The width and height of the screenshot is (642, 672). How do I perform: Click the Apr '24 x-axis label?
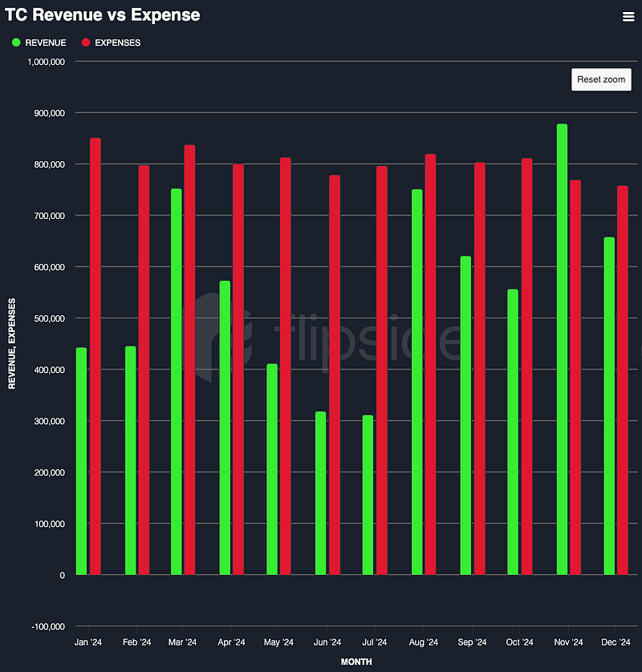tap(232, 642)
